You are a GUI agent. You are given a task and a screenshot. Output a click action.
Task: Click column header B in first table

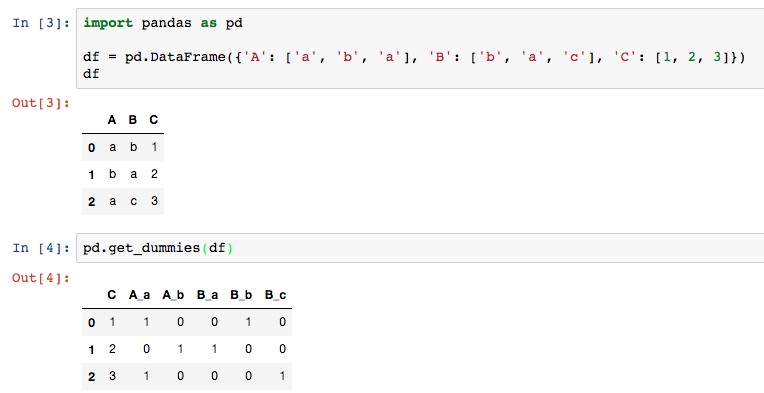coord(133,120)
